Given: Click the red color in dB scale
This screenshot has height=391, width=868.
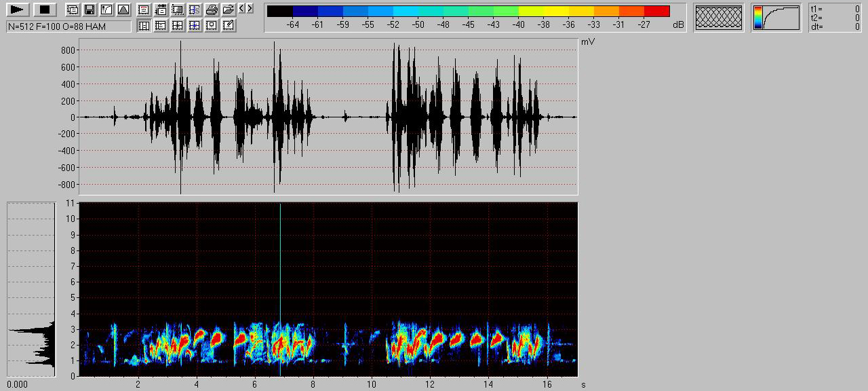Looking at the screenshot, I should tap(656, 11).
